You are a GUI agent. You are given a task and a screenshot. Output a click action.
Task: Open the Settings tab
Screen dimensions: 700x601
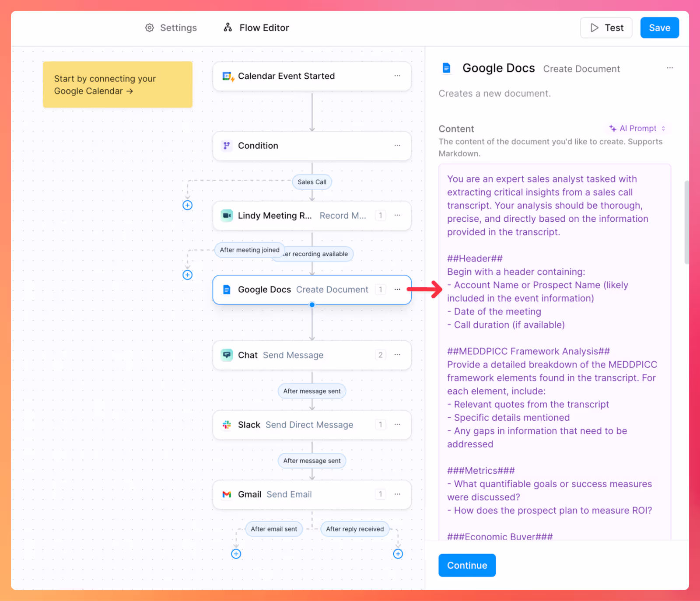171,28
